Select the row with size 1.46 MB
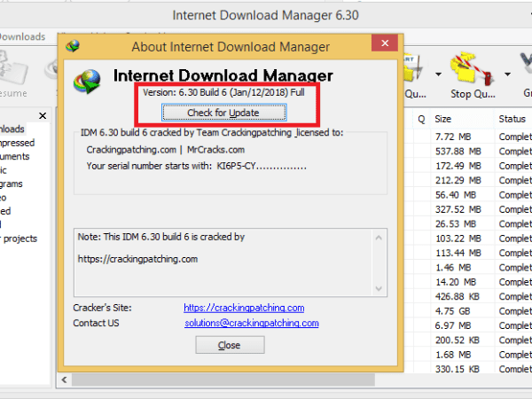Image resolution: width=532 pixels, height=399 pixels. 468,268
